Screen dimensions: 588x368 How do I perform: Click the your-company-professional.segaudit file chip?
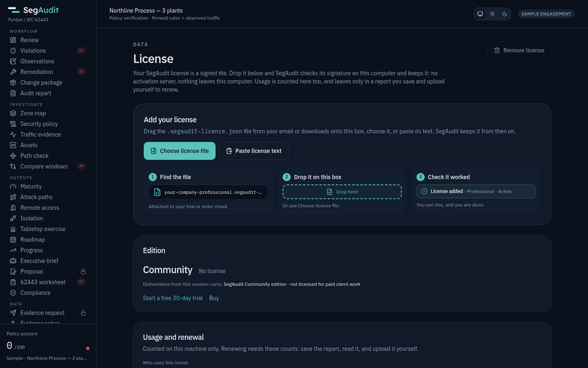point(208,192)
